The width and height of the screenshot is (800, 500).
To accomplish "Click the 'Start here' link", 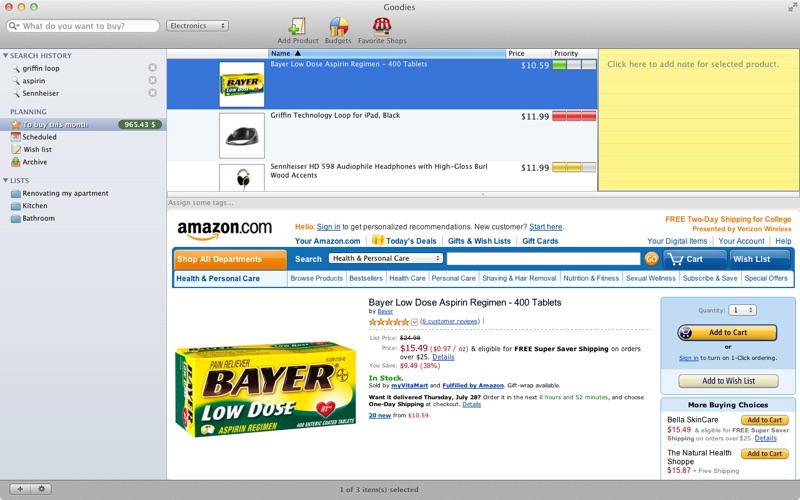I will 545,227.
